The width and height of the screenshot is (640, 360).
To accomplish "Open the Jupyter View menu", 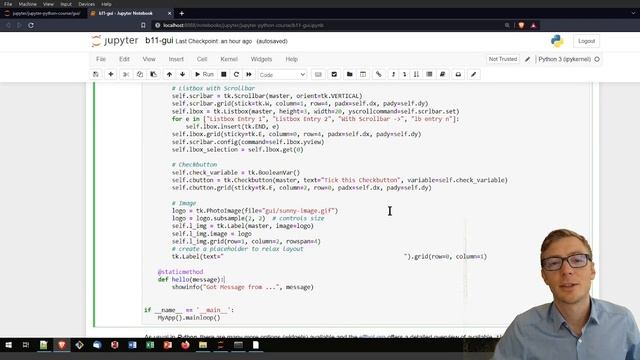I will pyautogui.click(x=149, y=59).
